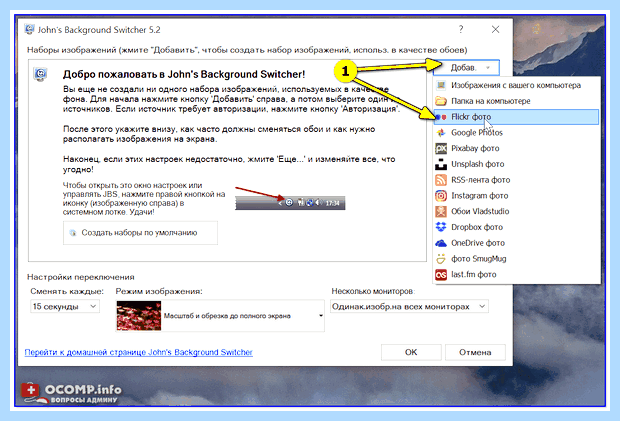Click the Unsplash logo icon
Screen dimensions: 620x421
pos(441,164)
